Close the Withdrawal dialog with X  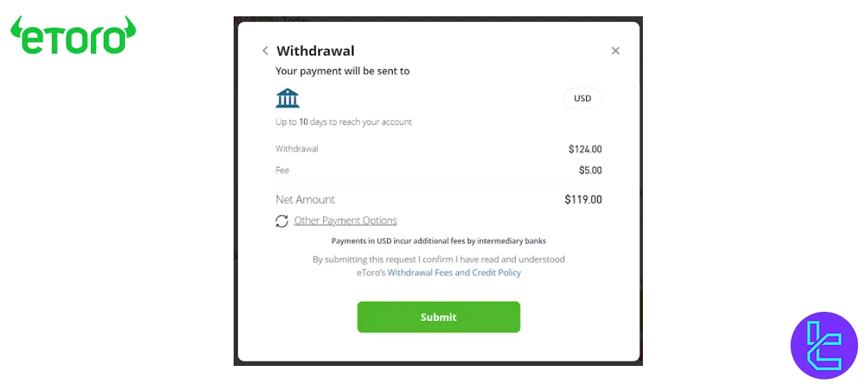[x=615, y=50]
